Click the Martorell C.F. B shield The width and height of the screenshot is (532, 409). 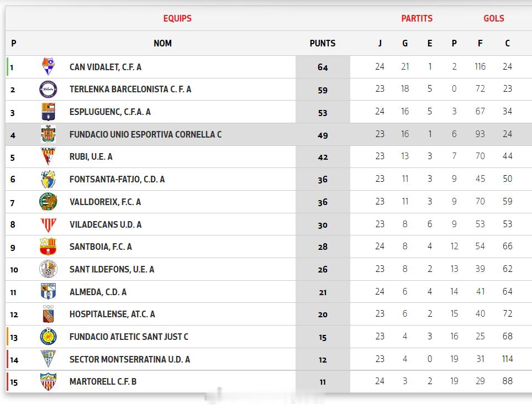coord(48,381)
